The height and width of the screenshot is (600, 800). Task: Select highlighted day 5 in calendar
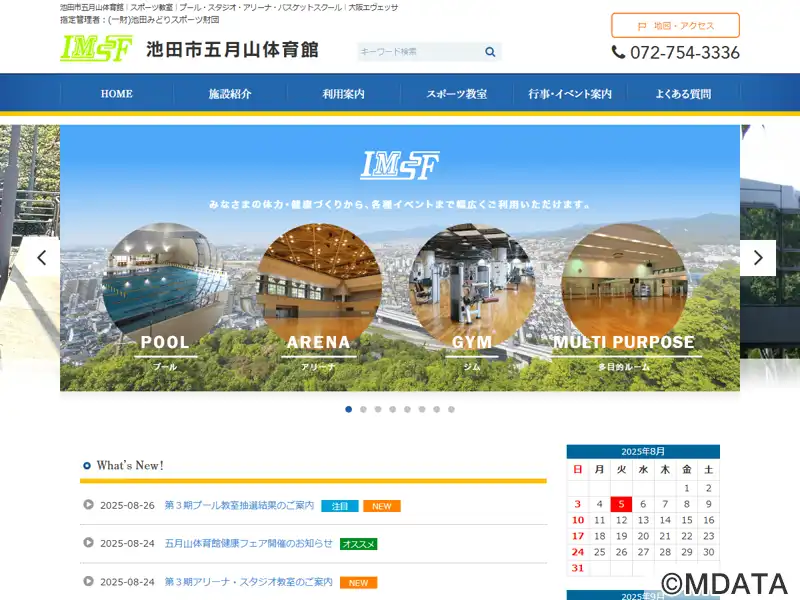click(621, 504)
